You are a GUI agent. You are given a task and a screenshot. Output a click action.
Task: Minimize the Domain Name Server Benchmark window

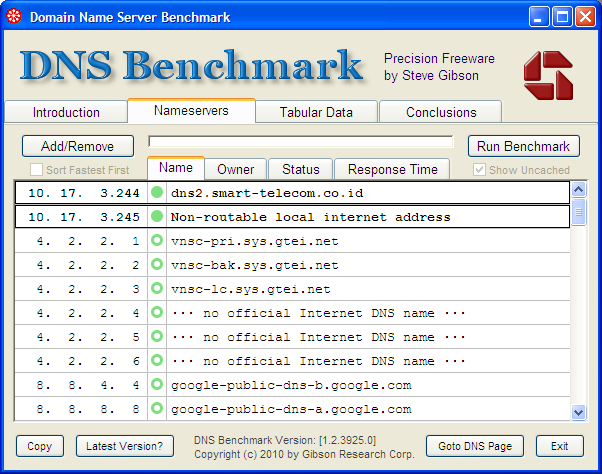pos(539,17)
